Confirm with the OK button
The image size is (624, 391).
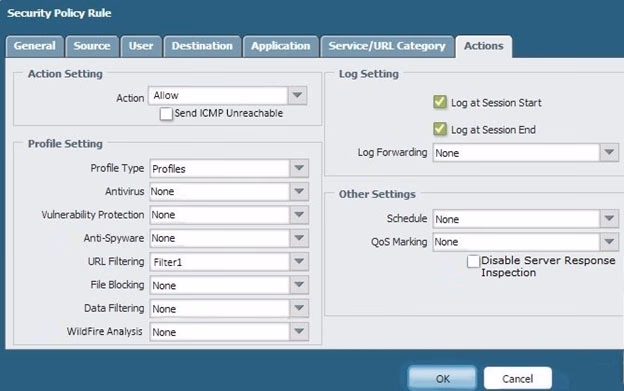coord(442,378)
